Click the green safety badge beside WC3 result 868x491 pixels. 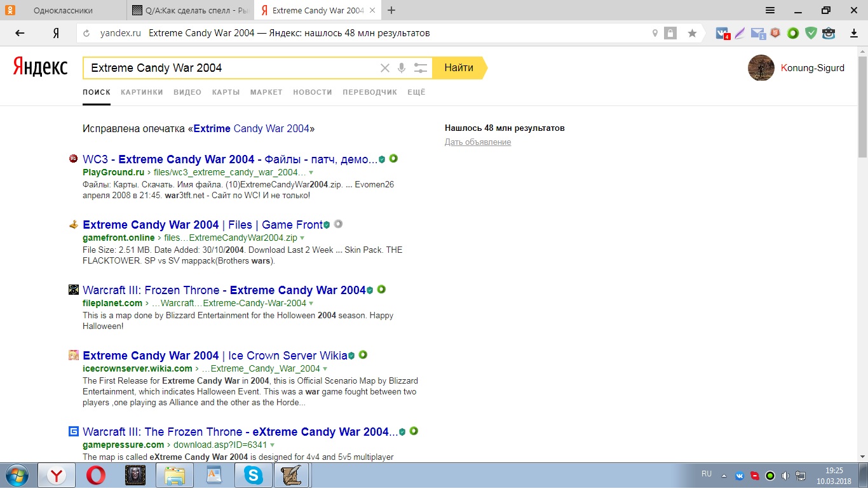382,159
